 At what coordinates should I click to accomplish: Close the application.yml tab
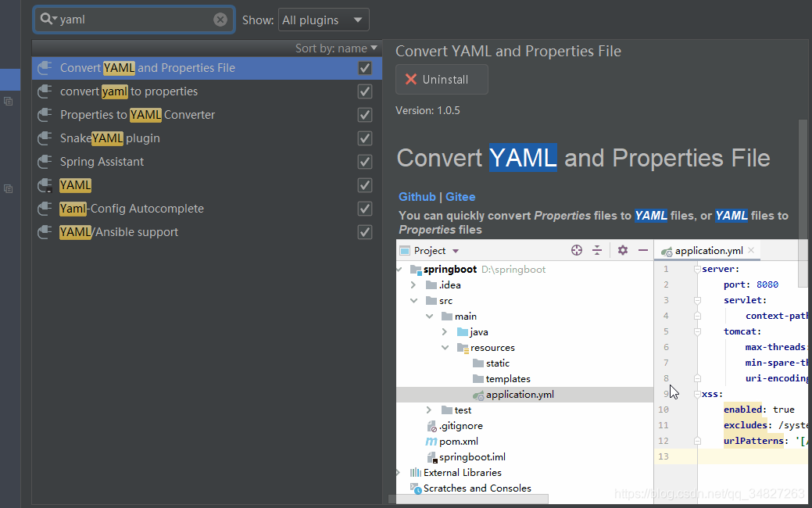pos(751,250)
